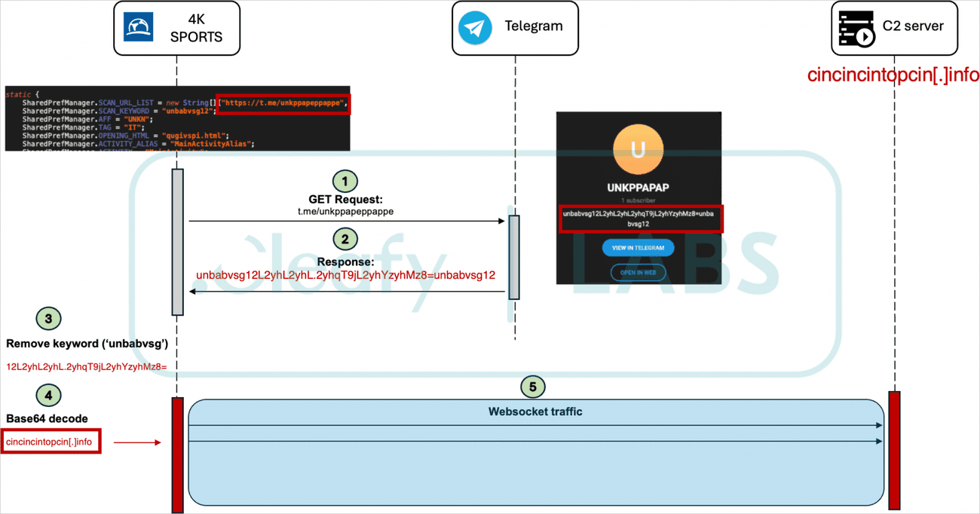The height and width of the screenshot is (514, 980).
Task: Click the 'GET Request:' label
Action: tap(345, 200)
